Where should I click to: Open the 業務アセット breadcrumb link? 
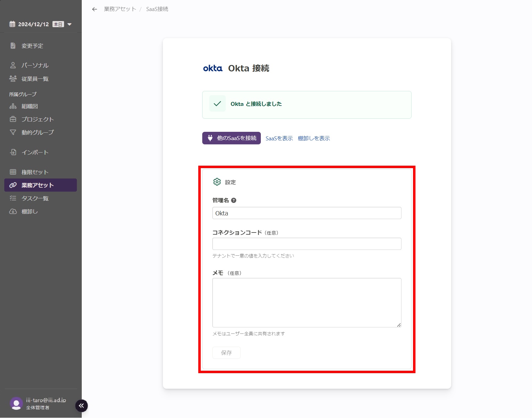tap(120, 9)
